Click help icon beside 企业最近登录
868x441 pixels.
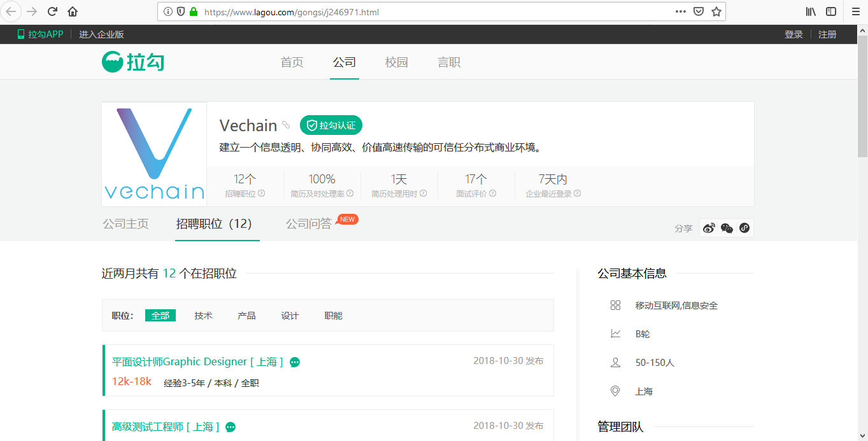[578, 193]
